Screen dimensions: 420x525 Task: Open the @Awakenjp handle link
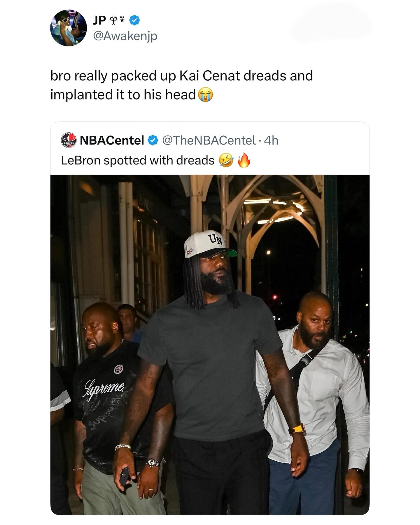pyautogui.click(x=125, y=36)
